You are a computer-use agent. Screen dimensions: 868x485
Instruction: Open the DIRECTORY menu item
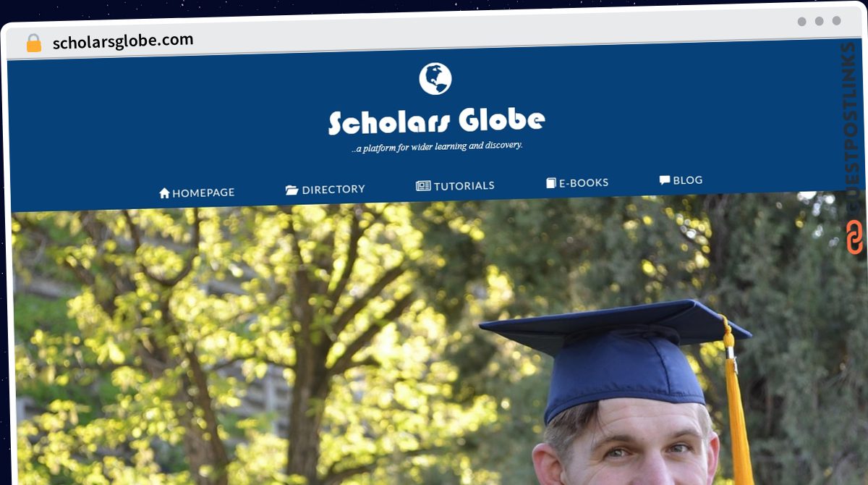[x=325, y=190]
